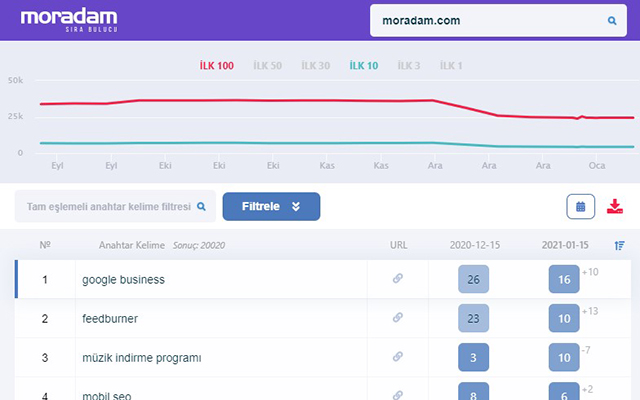Click the keyword filter search icon

tap(201, 207)
